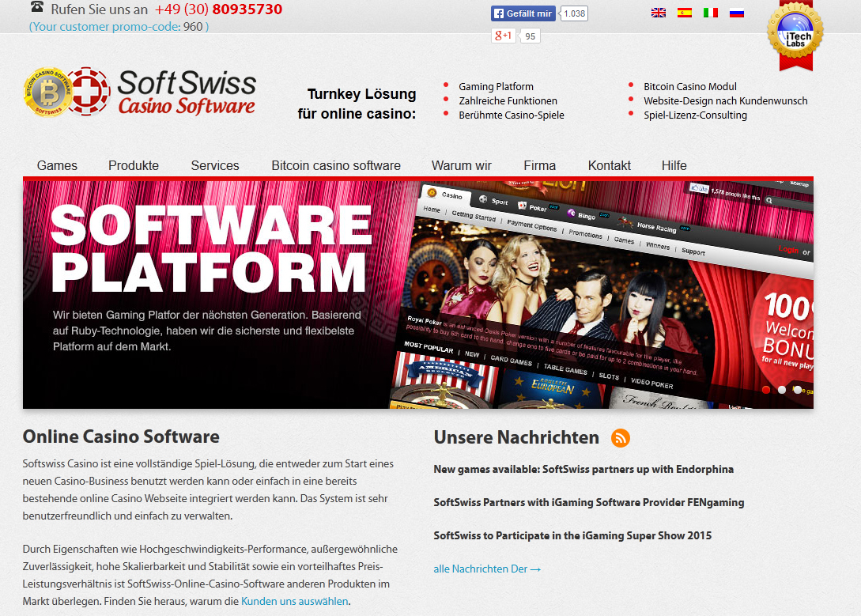Open the 'alle Nachrichten Der' link
This screenshot has height=616, width=861.
(x=487, y=569)
